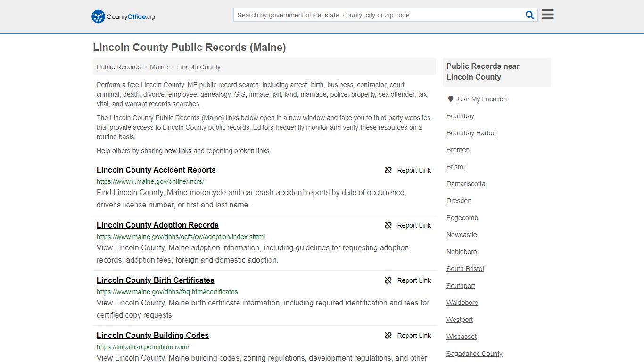Open Bremen public records

click(x=458, y=150)
